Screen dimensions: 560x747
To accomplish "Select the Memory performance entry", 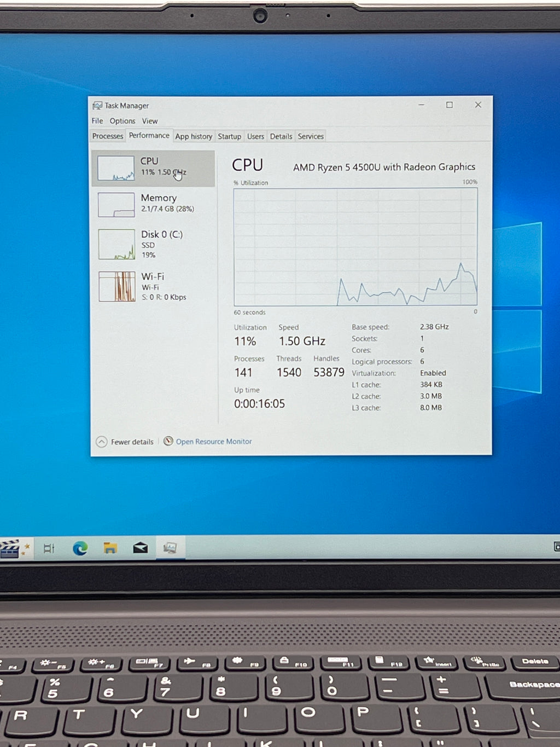I will point(153,204).
